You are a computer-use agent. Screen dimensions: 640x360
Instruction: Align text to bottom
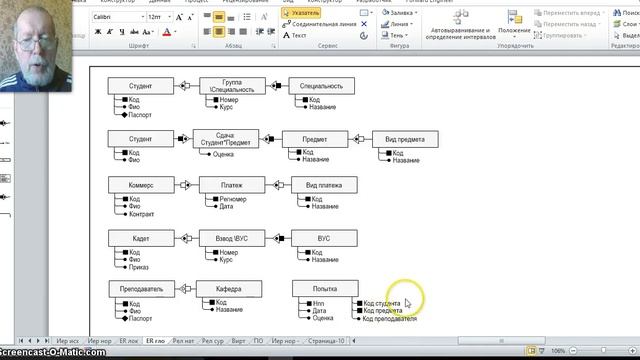point(231,17)
